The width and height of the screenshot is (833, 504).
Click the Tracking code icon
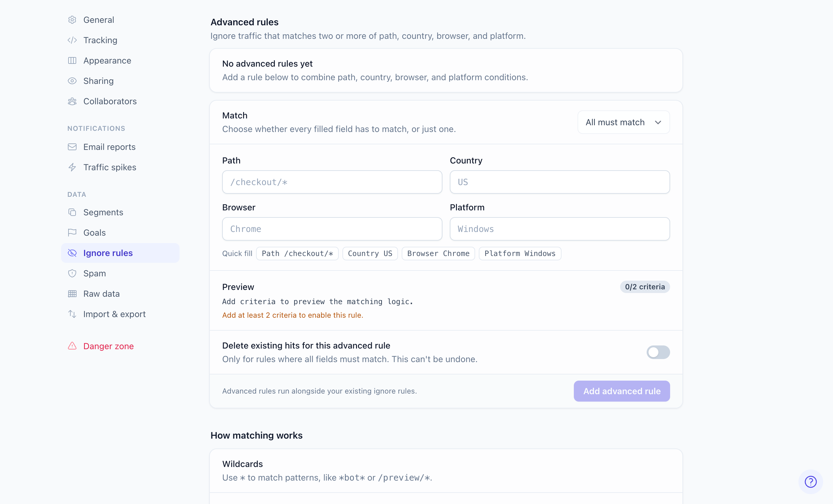pyautogui.click(x=72, y=40)
